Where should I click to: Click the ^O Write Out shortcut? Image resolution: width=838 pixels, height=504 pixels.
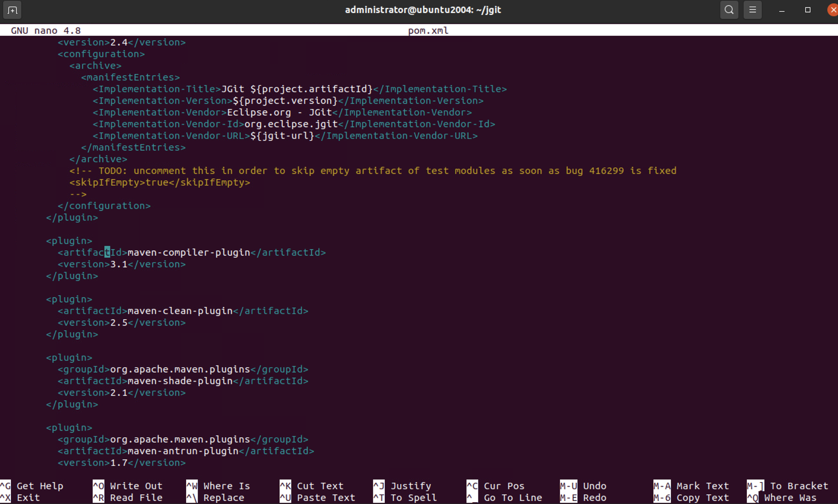click(x=128, y=486)
